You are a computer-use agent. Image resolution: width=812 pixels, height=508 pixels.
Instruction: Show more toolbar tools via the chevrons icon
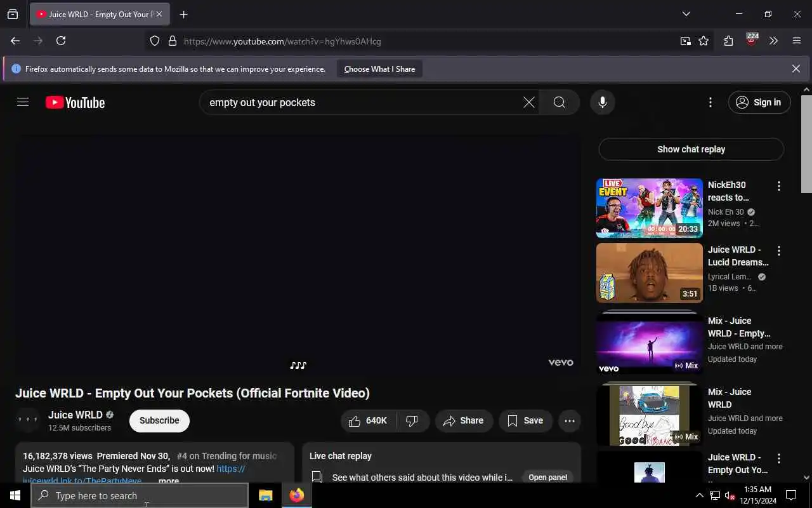[x=773, y=41]
